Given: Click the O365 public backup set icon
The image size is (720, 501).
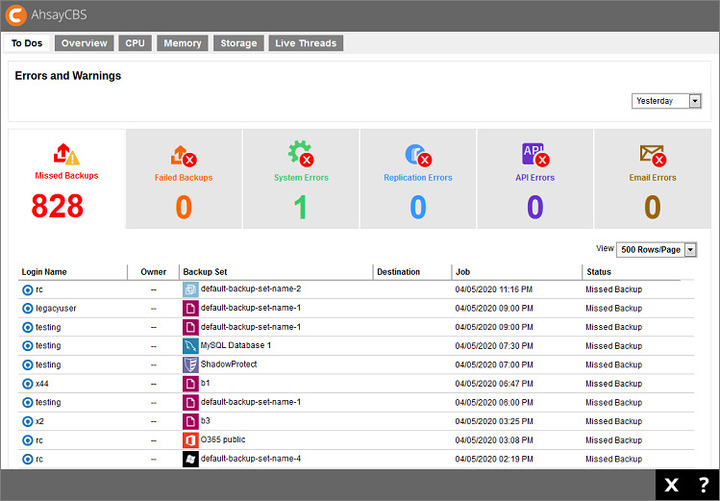Looking at the screenshot, I should 190,440.
